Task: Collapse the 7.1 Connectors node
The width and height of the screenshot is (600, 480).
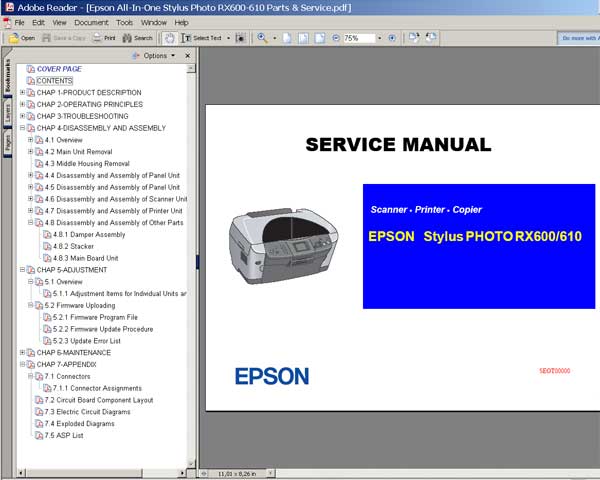Action: (x=30, y=376)
